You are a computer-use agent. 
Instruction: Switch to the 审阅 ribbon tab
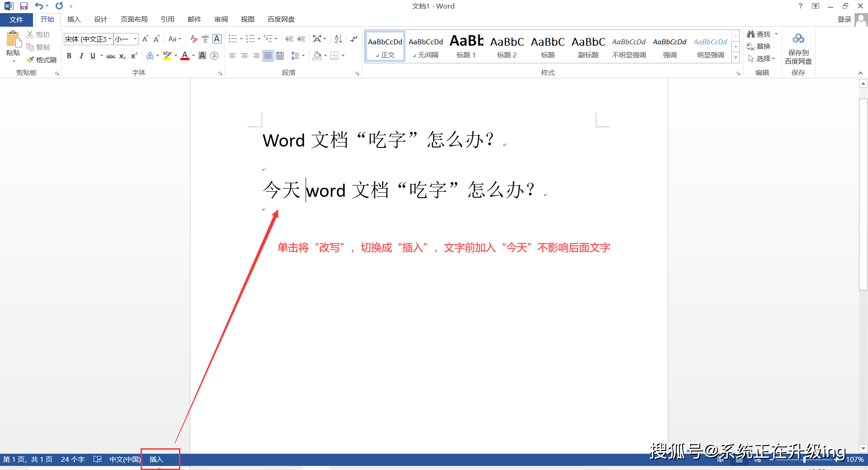[x=221, y=19]
